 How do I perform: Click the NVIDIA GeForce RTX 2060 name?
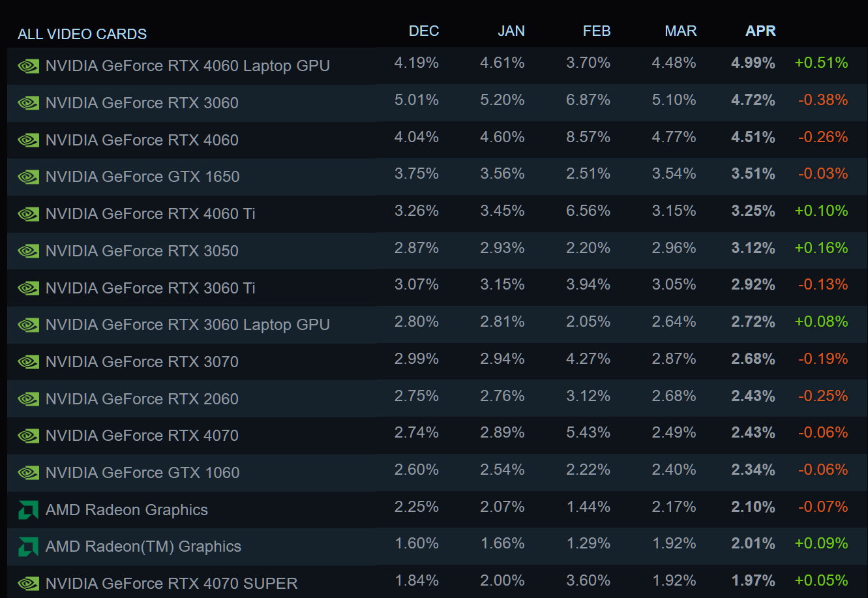tap(142, 399)
